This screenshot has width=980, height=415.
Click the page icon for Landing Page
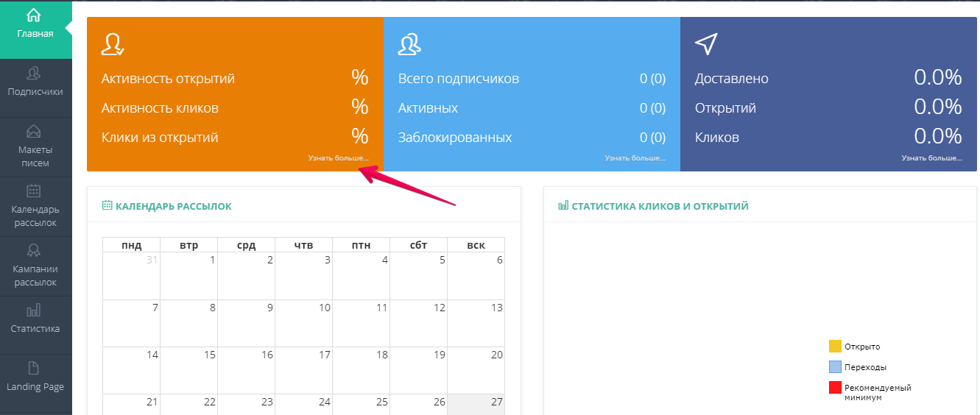pyautogui.click(x=34, y=368)
